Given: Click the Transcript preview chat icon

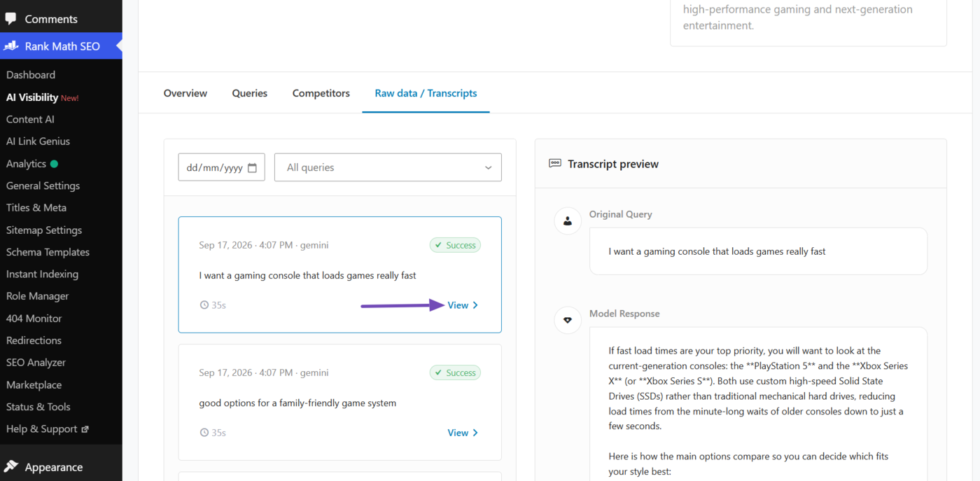Looking at the screenshot, I should (555, 164).
